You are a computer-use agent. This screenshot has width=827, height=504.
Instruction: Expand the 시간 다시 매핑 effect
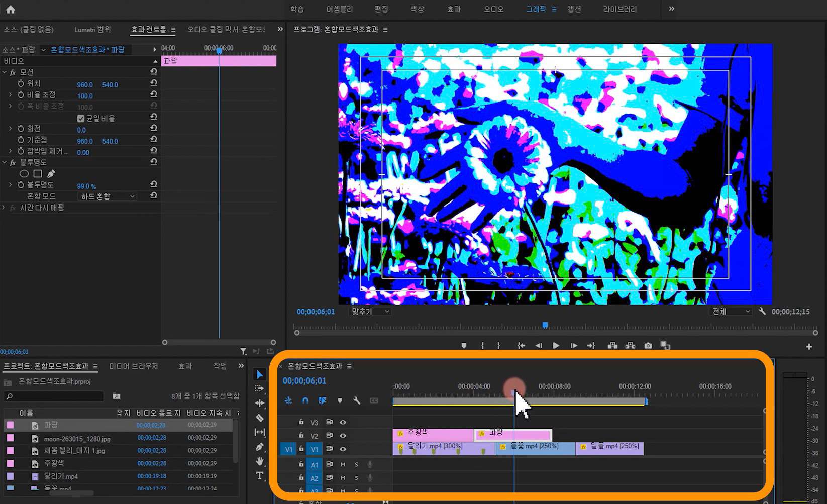click(x=5, y=208)
